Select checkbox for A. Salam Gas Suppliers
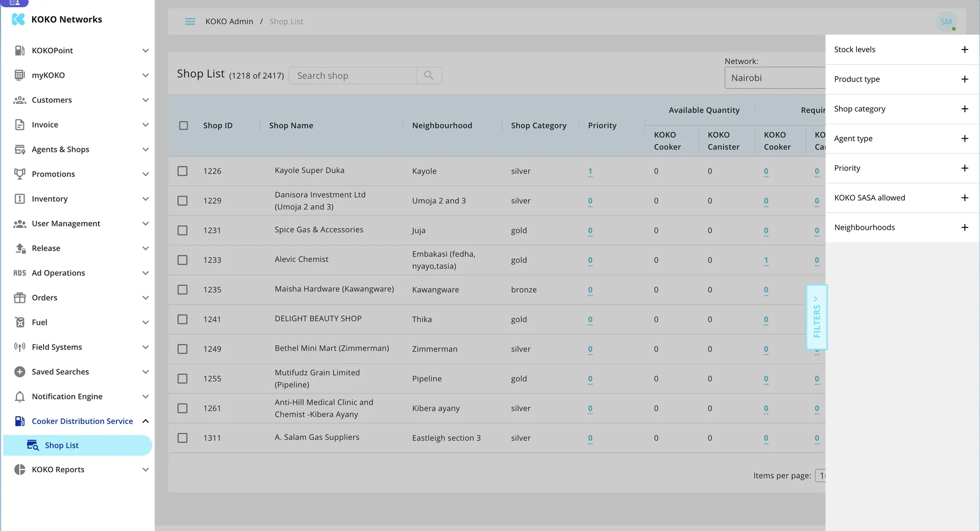Screen dimensions: 980x531 pos(182,438)
